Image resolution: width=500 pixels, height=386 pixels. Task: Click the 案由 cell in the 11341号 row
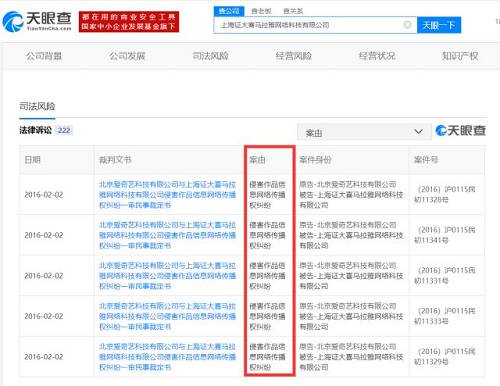(x=267, y=235)
